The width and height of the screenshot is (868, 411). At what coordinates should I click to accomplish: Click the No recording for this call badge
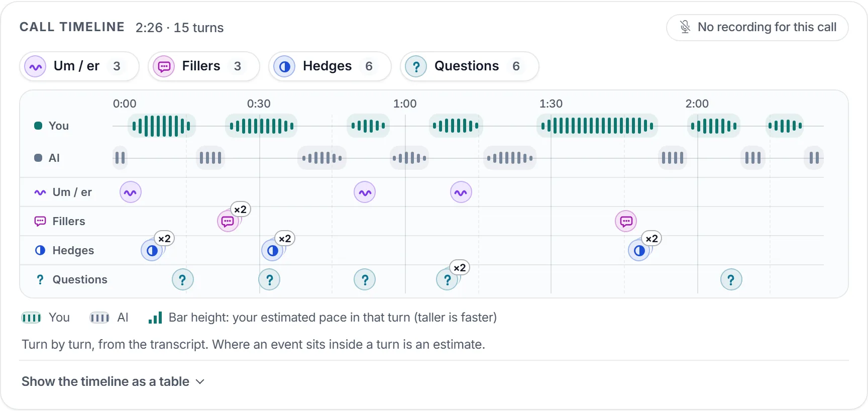tap(757, 27)
